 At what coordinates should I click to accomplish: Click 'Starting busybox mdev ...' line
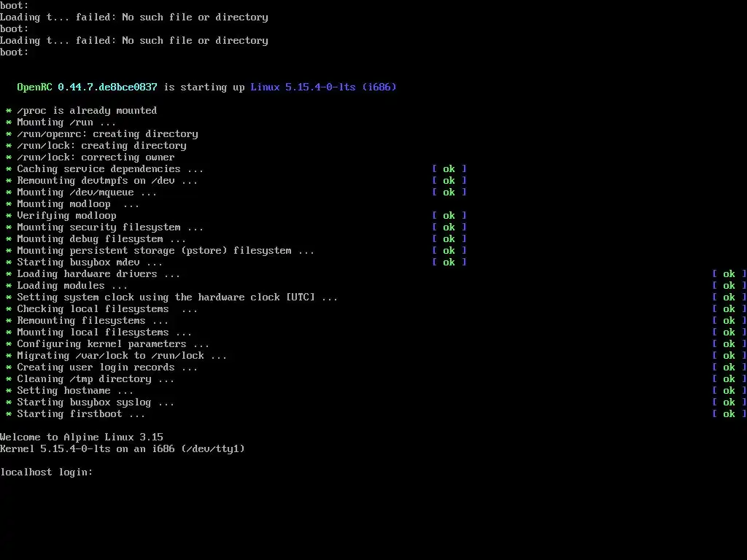90,262
